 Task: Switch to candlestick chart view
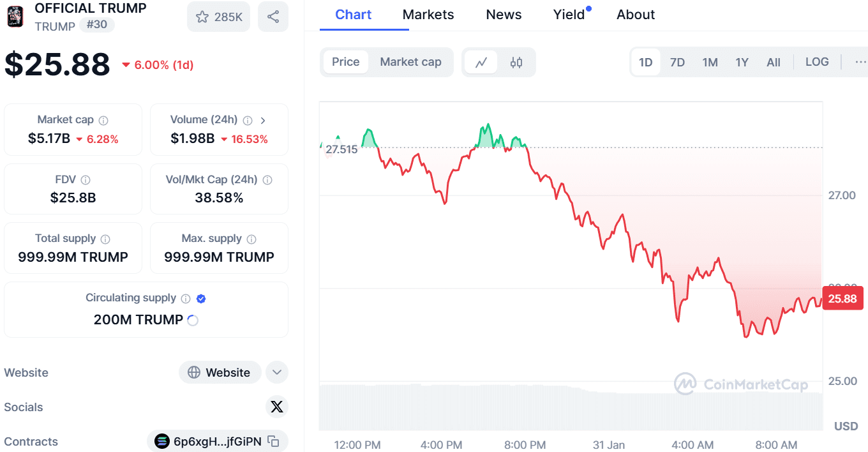click(x=516, y=62)
